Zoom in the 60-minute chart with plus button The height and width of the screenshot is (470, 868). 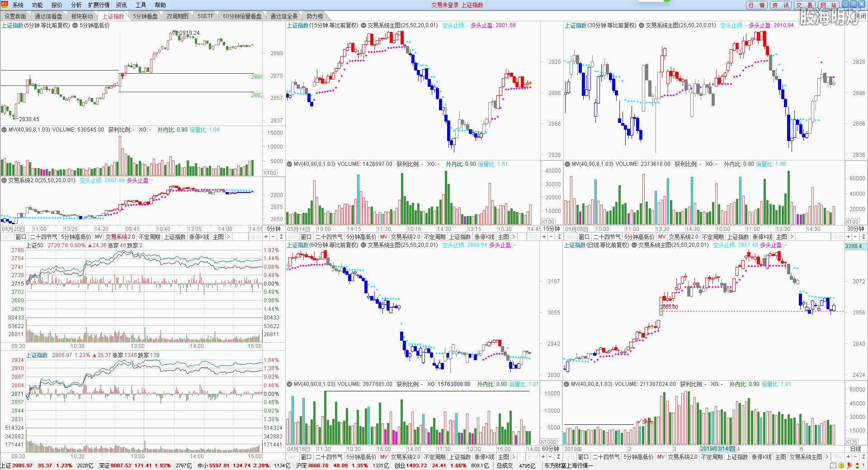pos(544,457)
